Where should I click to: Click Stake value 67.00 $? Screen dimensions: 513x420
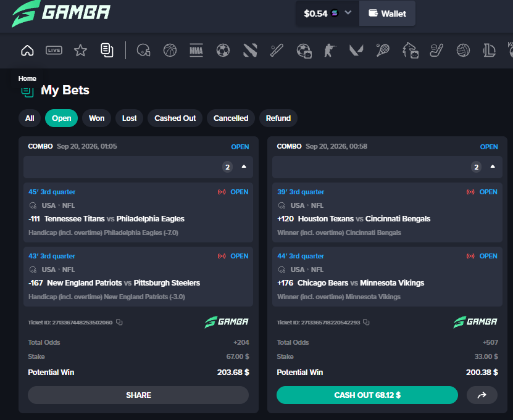tap(238, 356)
